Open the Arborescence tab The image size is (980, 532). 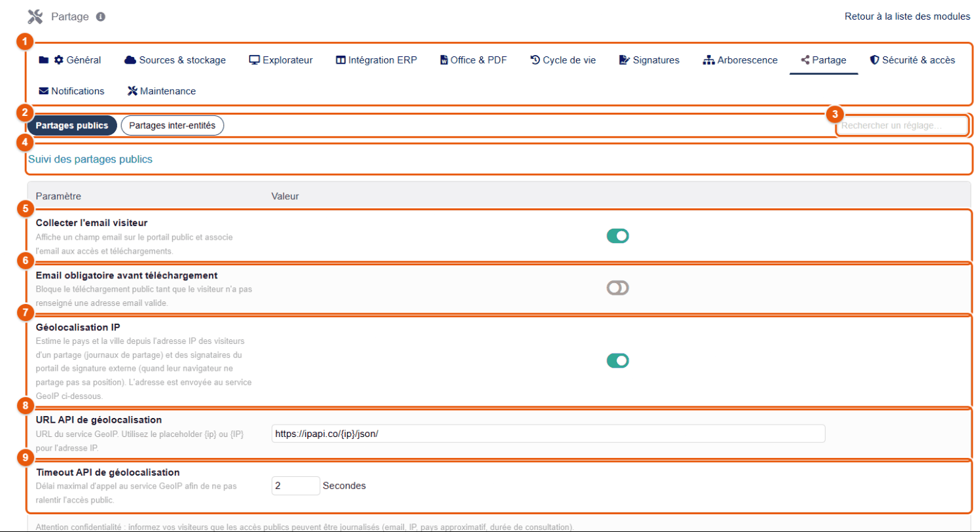740,60
